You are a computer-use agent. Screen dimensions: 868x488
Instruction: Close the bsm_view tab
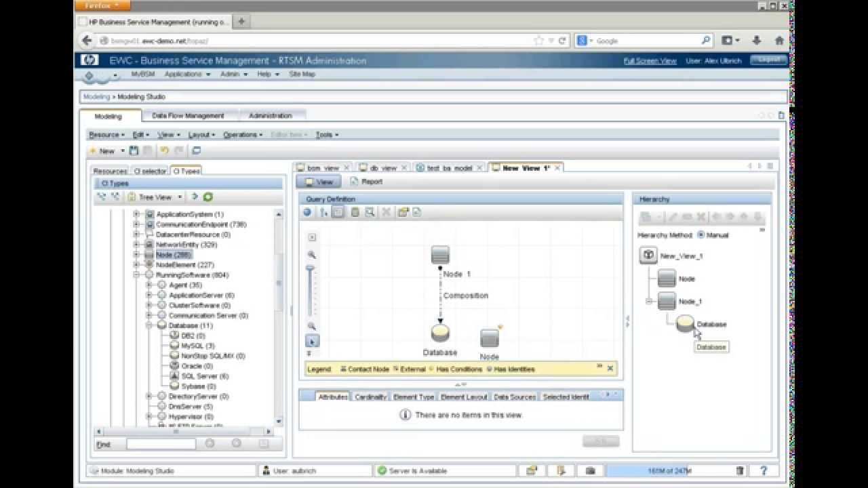347,168
